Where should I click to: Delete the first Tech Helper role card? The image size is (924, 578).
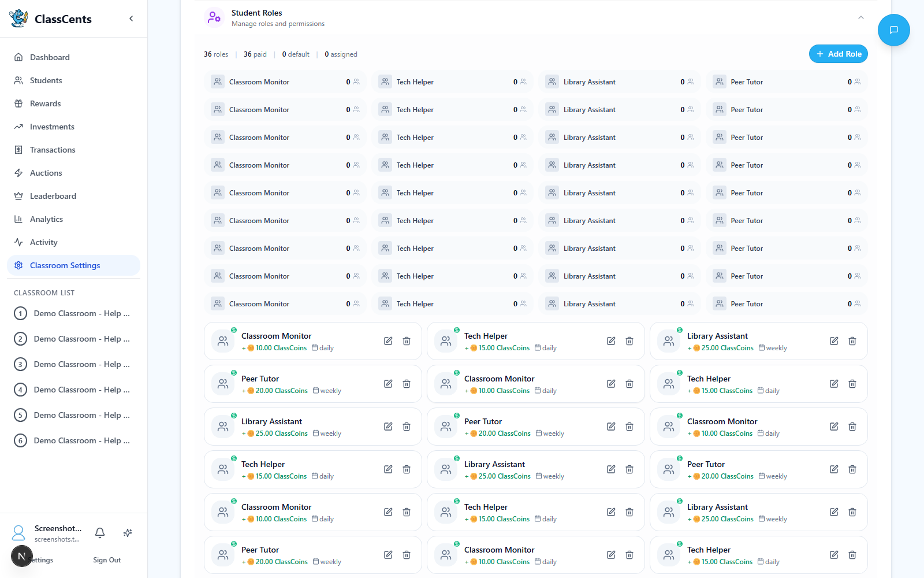click(629, 341)
